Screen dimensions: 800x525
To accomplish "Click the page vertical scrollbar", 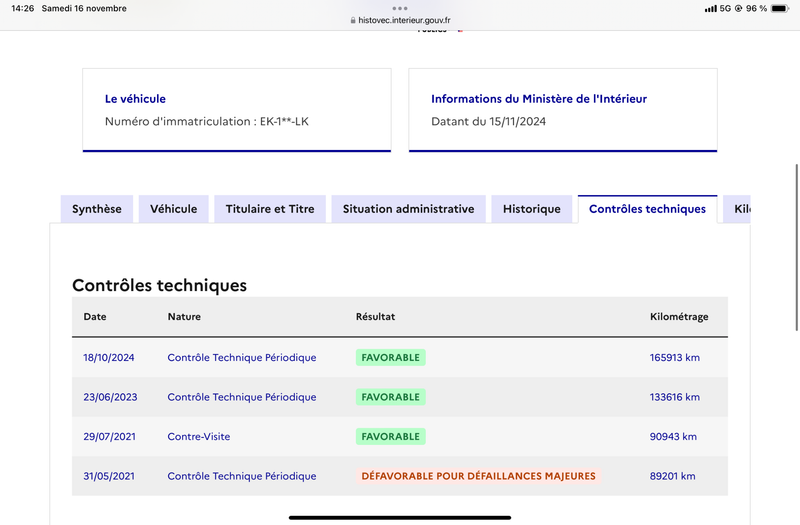I will (x=796, y=247).
